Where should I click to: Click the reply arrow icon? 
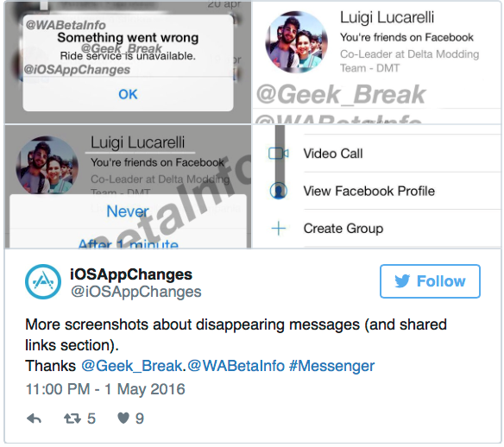pos(34,419)
